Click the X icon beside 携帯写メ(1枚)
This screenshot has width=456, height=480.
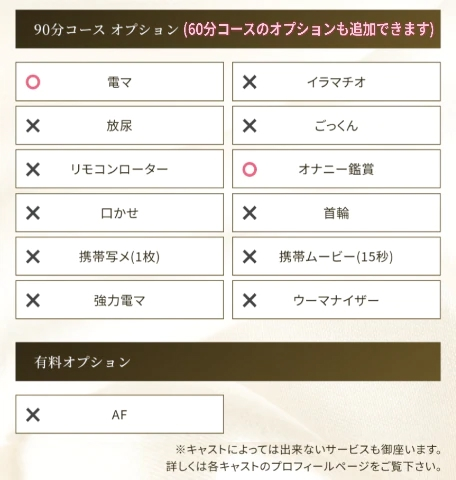point(33,257)
